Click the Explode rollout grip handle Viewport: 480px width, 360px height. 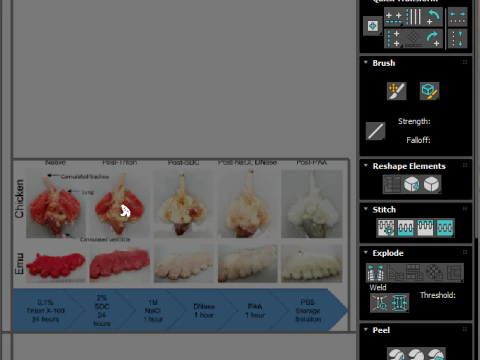click(465, 252)
